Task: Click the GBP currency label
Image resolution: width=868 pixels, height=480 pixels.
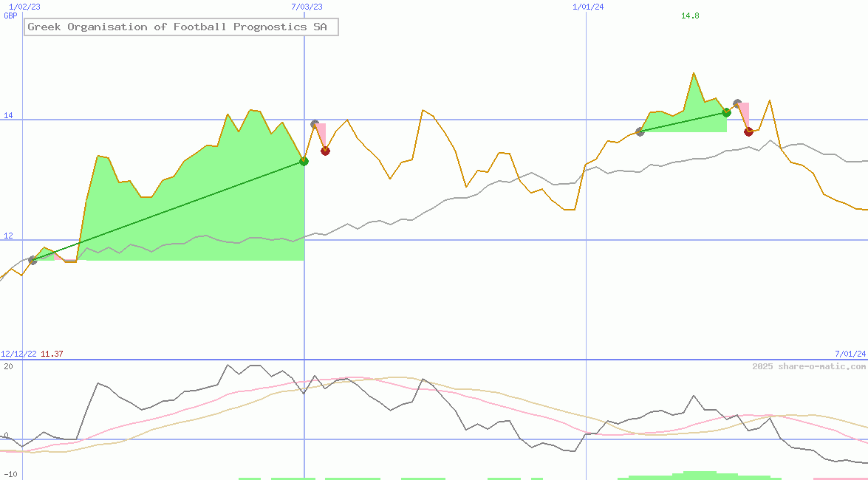Action: point(10,16)
